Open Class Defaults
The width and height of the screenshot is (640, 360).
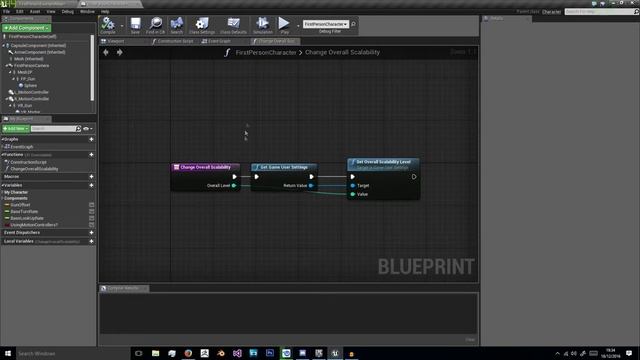pos(233,25)
